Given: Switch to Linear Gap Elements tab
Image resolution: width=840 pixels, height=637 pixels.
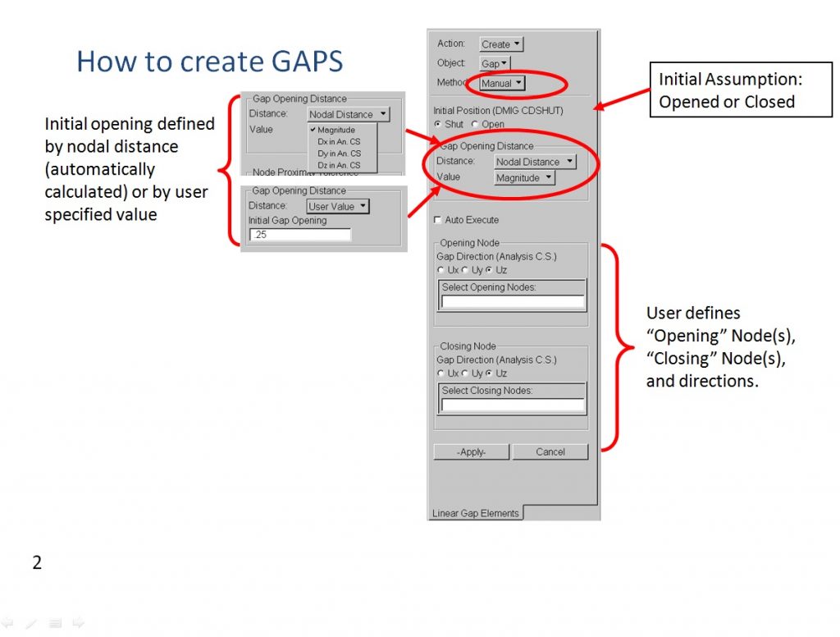Looking at the screenshot, I should coord(476,513).
